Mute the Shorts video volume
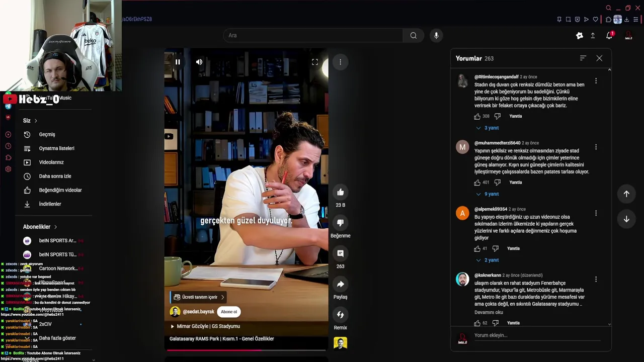Viewport: 644px width, 362px height. pos(199,62)
